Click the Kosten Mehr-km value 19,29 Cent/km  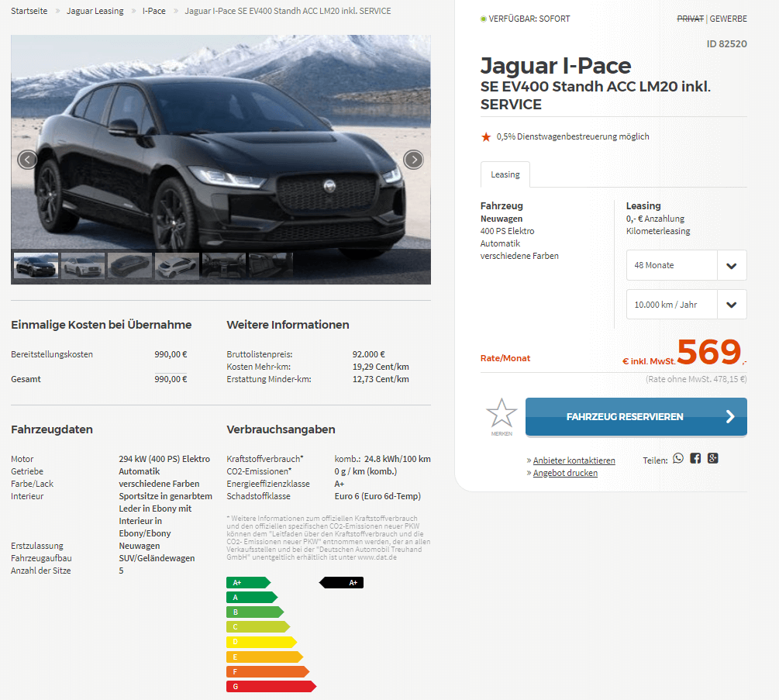pyautogui.click(x=381, y=367)
